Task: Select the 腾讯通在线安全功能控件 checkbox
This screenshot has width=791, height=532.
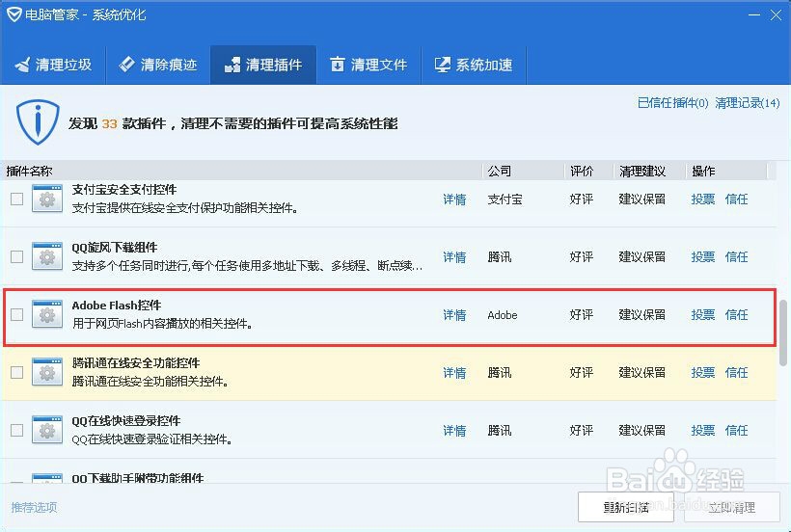Action: tap(17, 372)
